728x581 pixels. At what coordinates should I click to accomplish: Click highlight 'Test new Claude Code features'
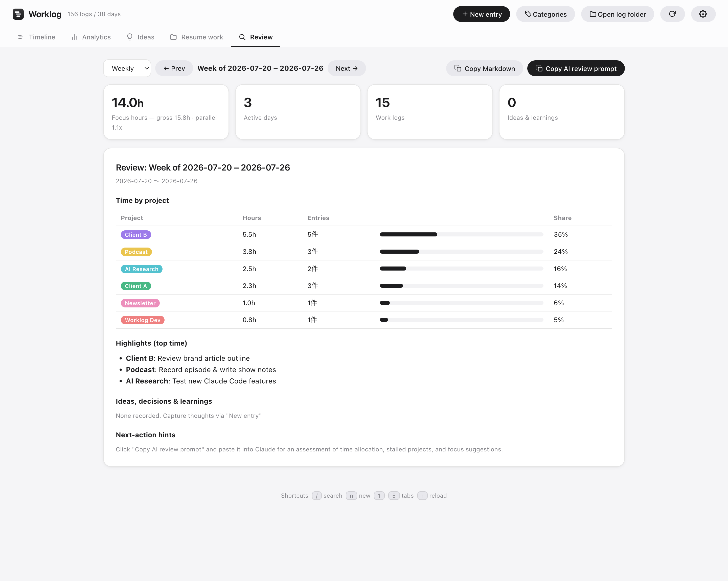[x=224, y=381]
